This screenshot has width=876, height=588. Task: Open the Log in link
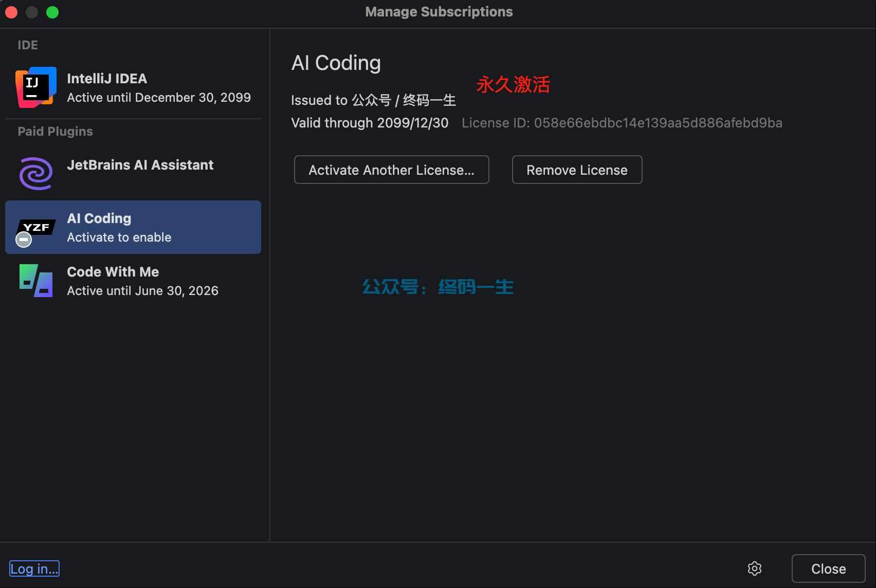(34, 568)
